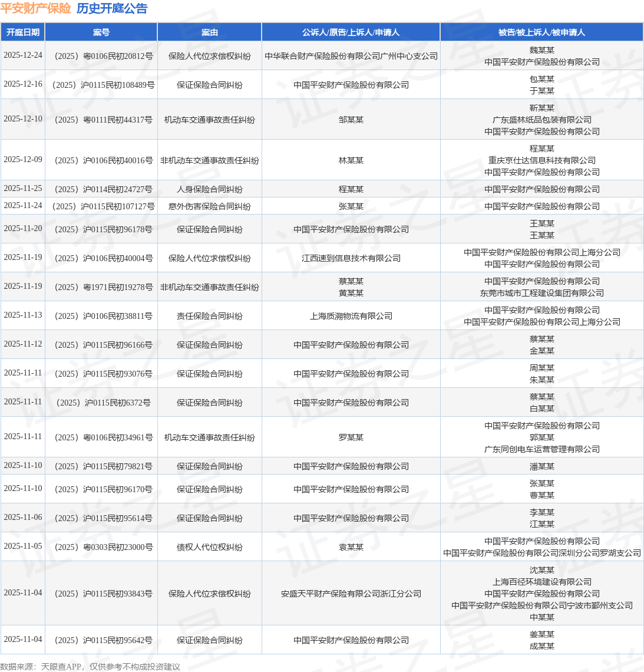
Task: Click the date 2025-11-25
Action: click(x=23, y=188)
